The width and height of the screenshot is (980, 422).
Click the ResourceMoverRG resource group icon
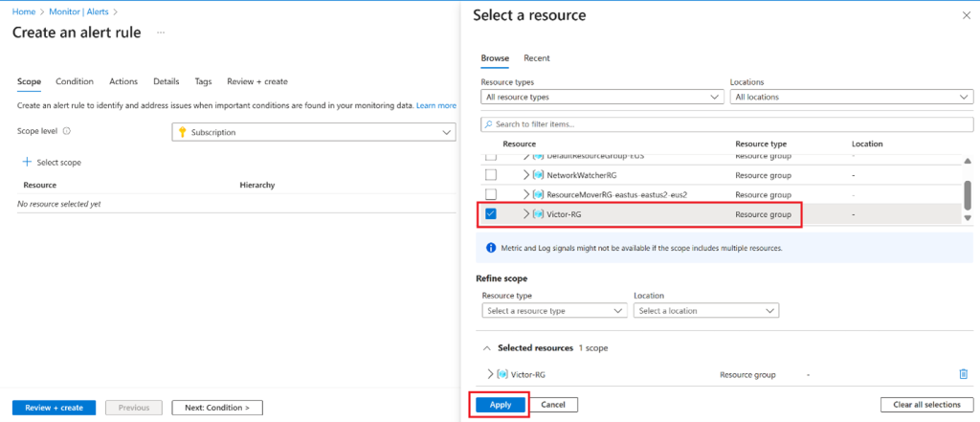(x=537, y=194)
